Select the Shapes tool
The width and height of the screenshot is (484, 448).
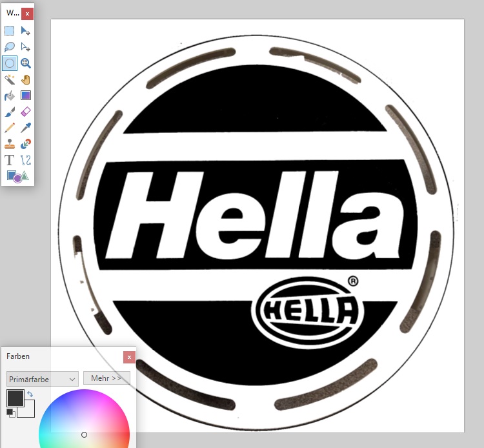click(x=17, y=177)
